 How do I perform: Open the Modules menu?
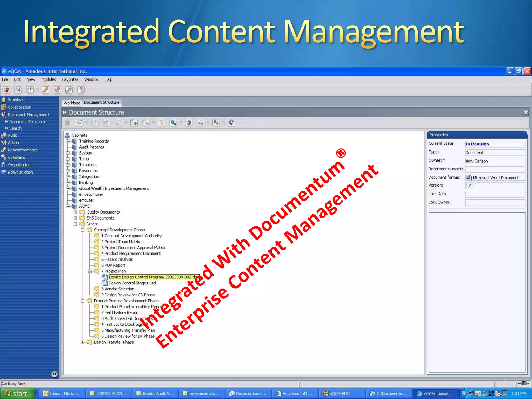click(x=49, y=79)
